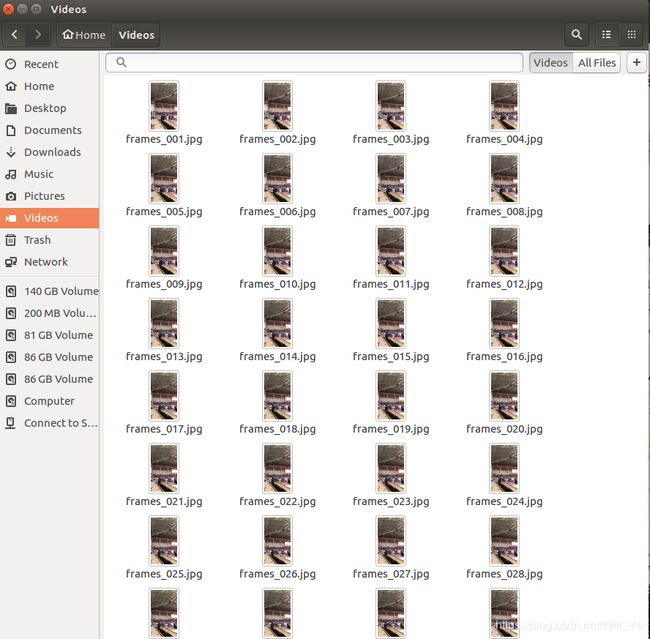Viewport: 650px width, 639px height.
Task: Go forward with the right arrow button
Action: pos(38,34)
